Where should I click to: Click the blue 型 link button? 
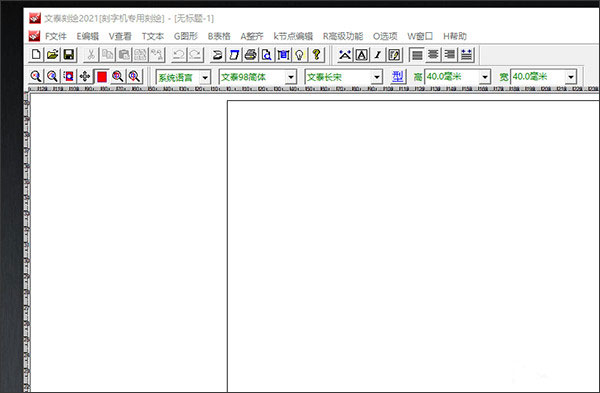click(x=398, y=77)
